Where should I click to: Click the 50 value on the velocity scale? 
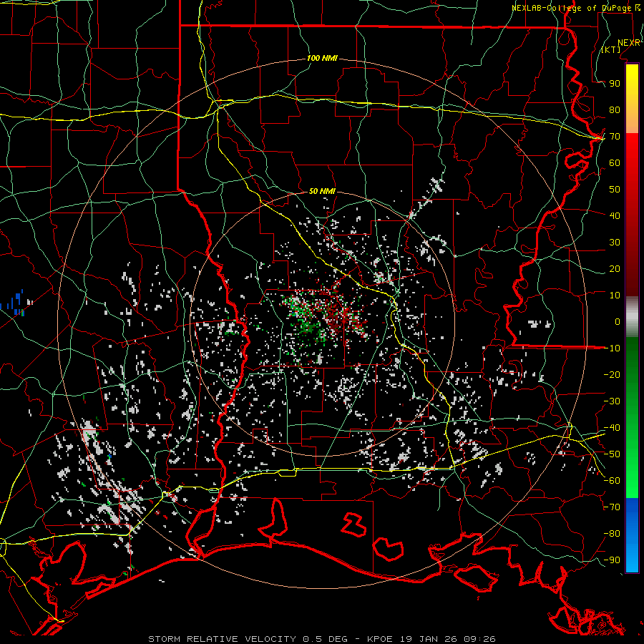point(615,190)
